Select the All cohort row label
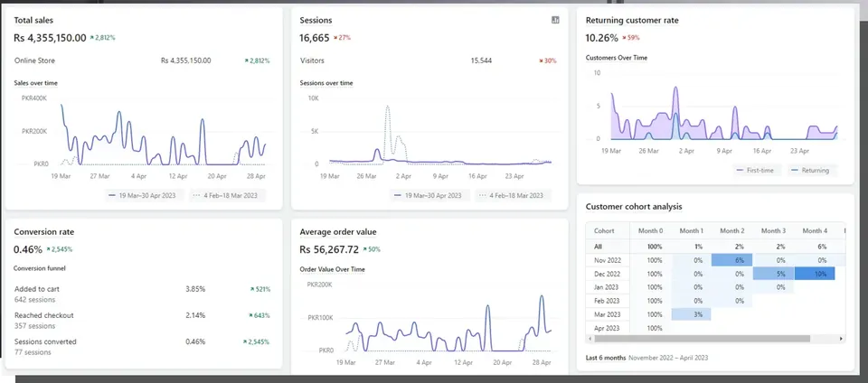The image size is (868, 383). (598, 247)
